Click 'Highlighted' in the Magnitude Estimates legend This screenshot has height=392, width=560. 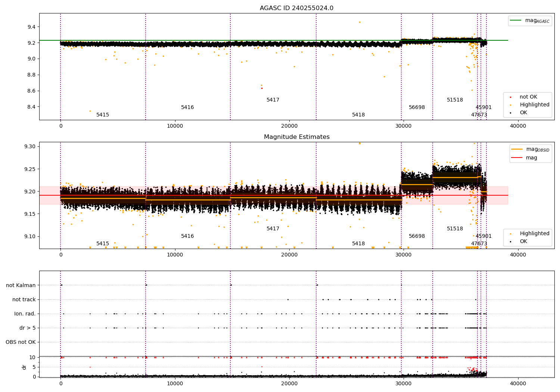tap(534, 234)
